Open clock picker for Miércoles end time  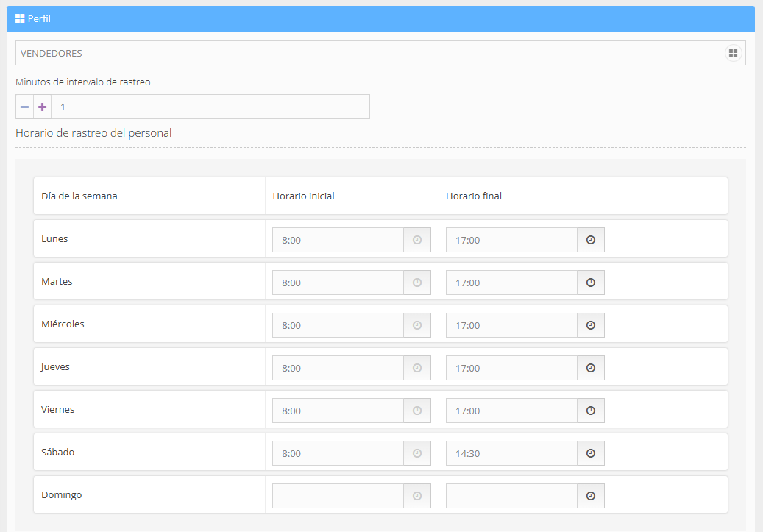point(590,325)
